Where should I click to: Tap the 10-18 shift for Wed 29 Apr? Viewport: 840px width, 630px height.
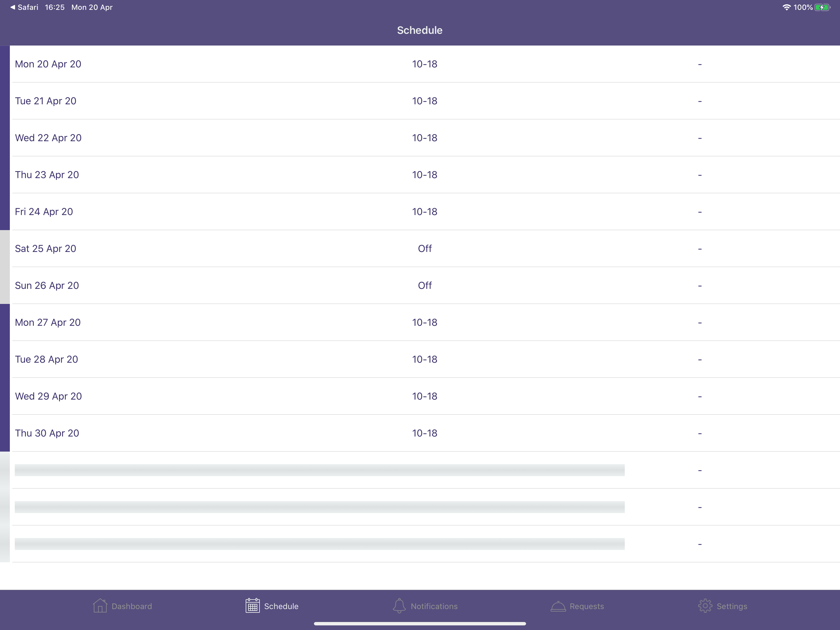pyautogui.click(x=425, y=396)
